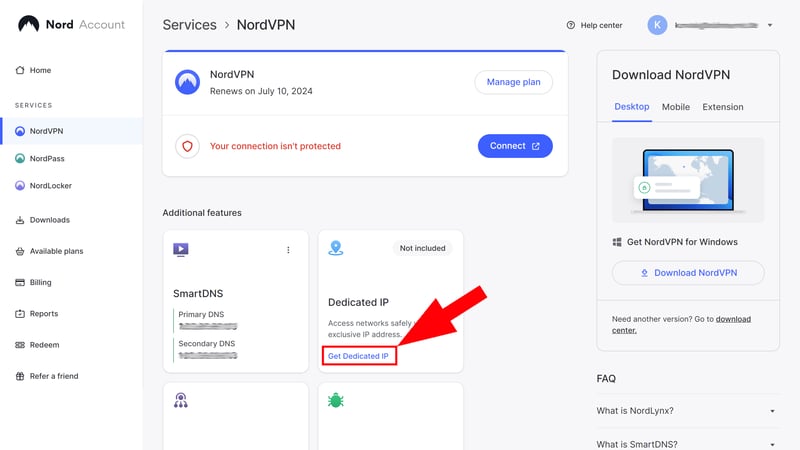Click the Downloads tray icon
Image resolution: width=800 pixels, height=450 pixels.
click(x=20, y=220)
